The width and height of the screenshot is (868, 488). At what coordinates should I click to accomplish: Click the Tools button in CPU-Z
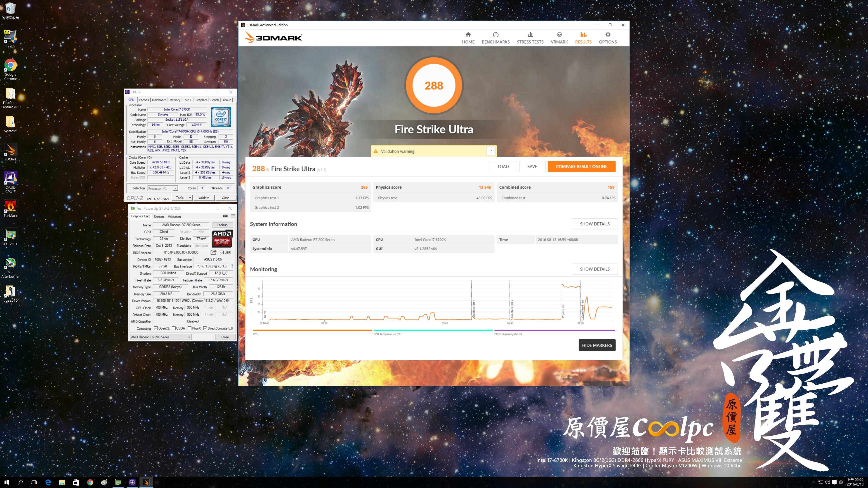click(180, 198)
